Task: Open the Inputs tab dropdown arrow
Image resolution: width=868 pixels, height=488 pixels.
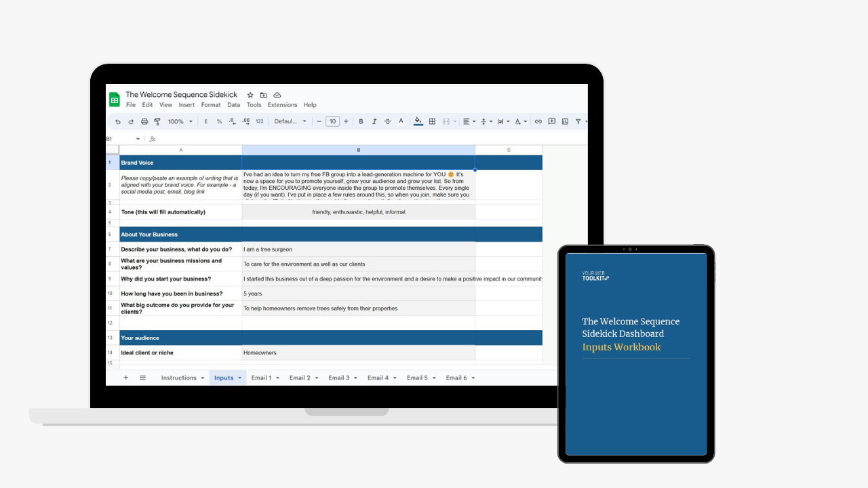Action: click(x=240, y=378)
